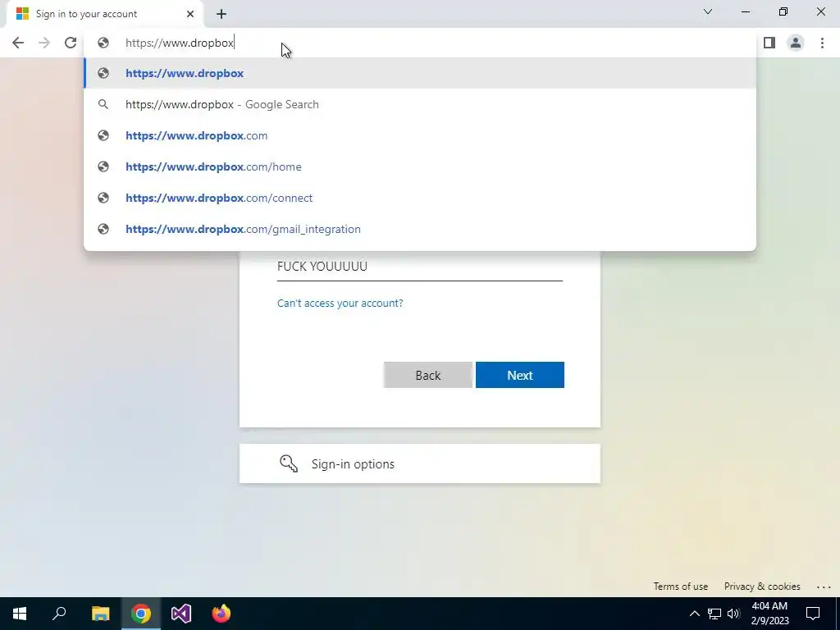Click the Chrome taskbar icon
This screenshot has height=630, width=840.
141,614
